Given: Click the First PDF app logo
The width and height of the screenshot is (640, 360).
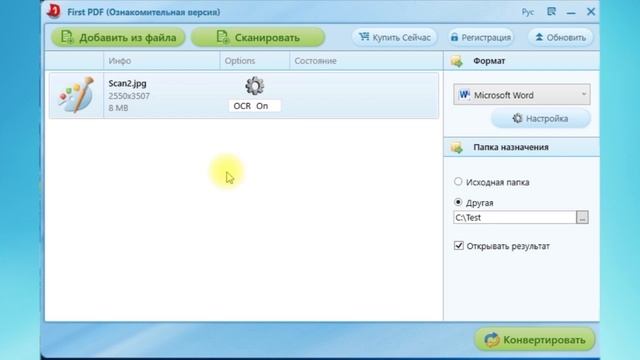Looking at the screenshot, I should tap(54, 11).
